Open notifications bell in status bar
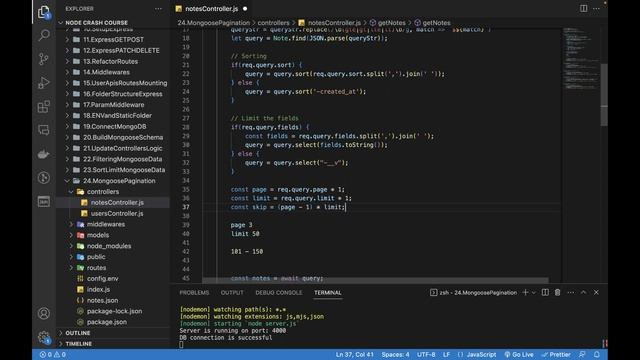 pyautogui.click(x=597, y=354)
